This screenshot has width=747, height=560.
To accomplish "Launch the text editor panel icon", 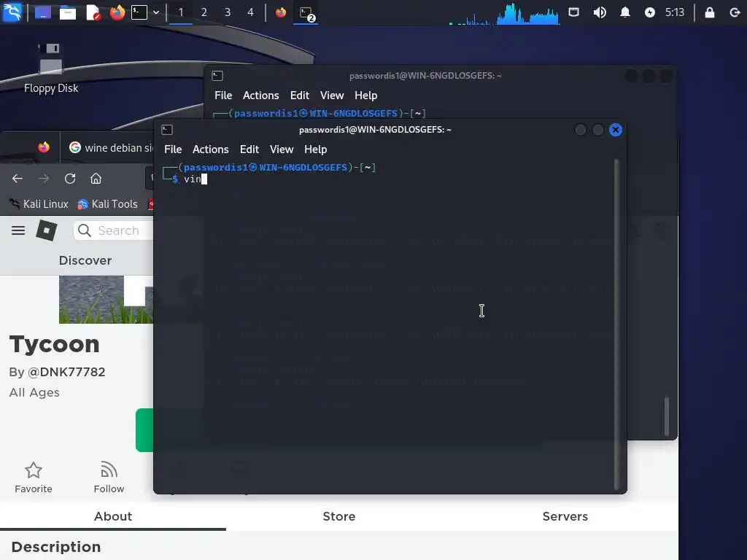I will [93, 12].
